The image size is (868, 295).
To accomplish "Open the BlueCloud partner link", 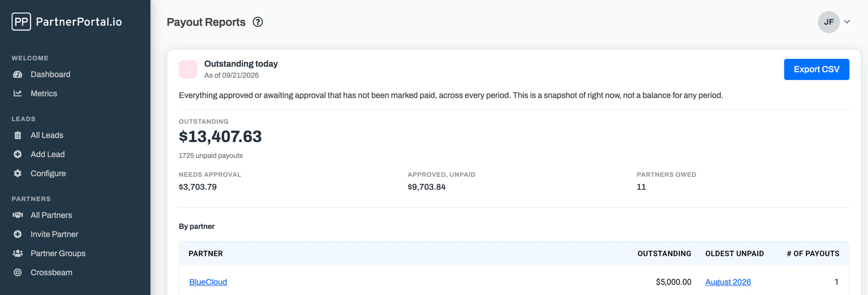I will coord(208,282).
